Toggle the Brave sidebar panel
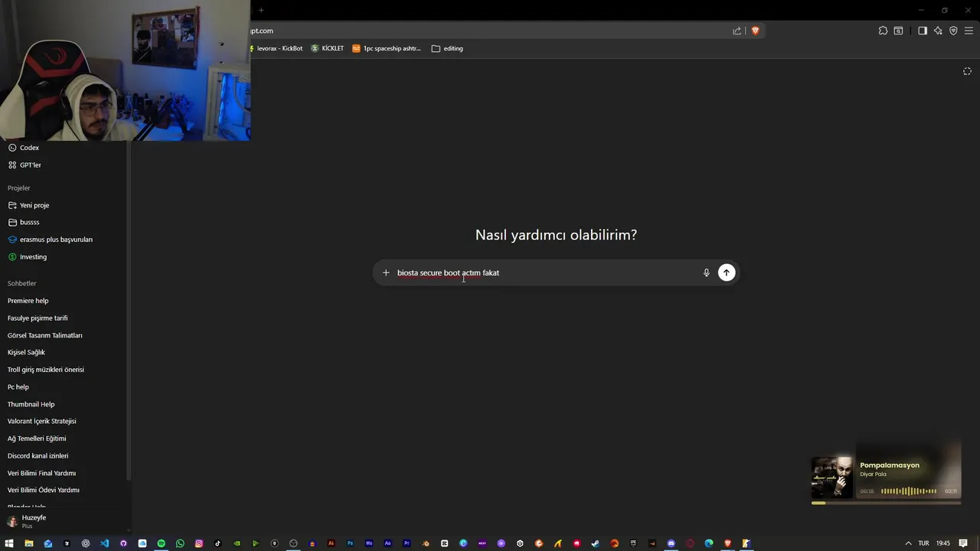This screenshot has height=551, width=980. tap(923, 31)
